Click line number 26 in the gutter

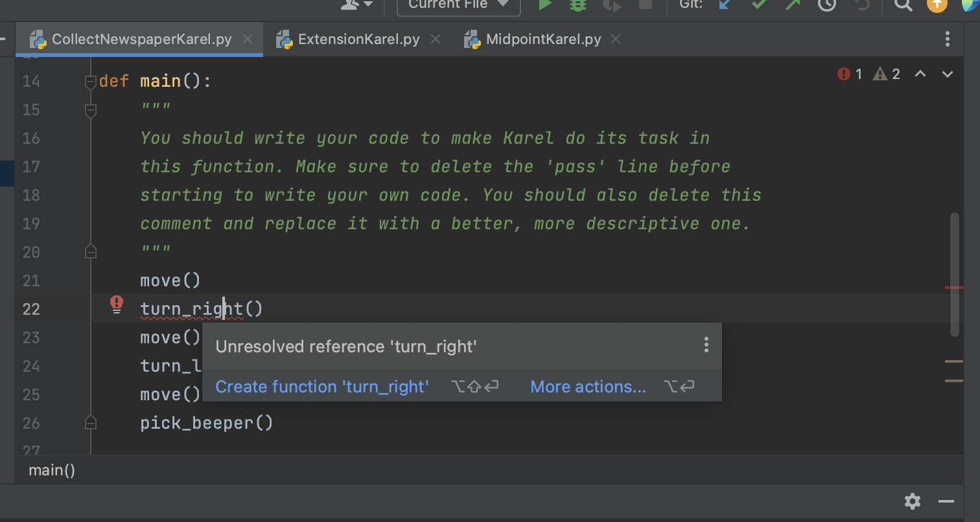pos(31,423)
